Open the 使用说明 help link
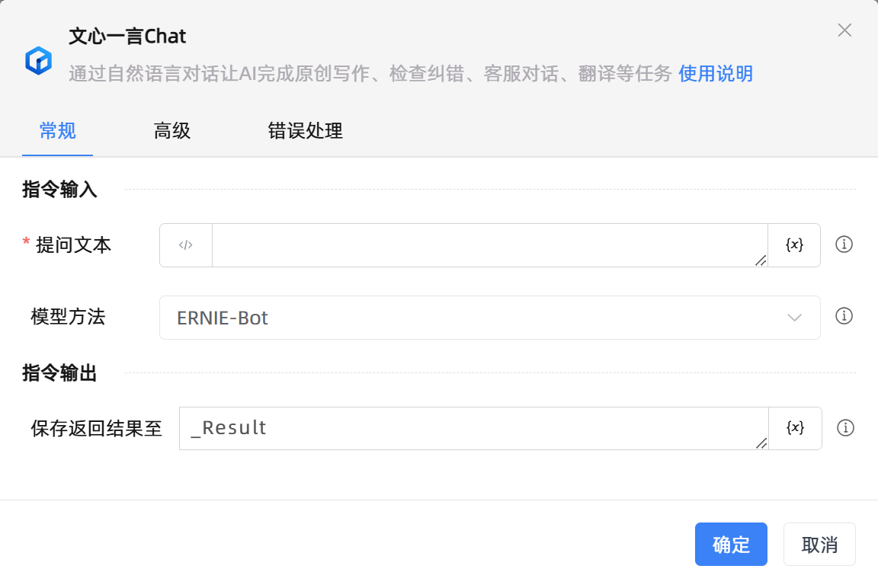The height and width of the screenshot is (588, 878). click(715, 74)
